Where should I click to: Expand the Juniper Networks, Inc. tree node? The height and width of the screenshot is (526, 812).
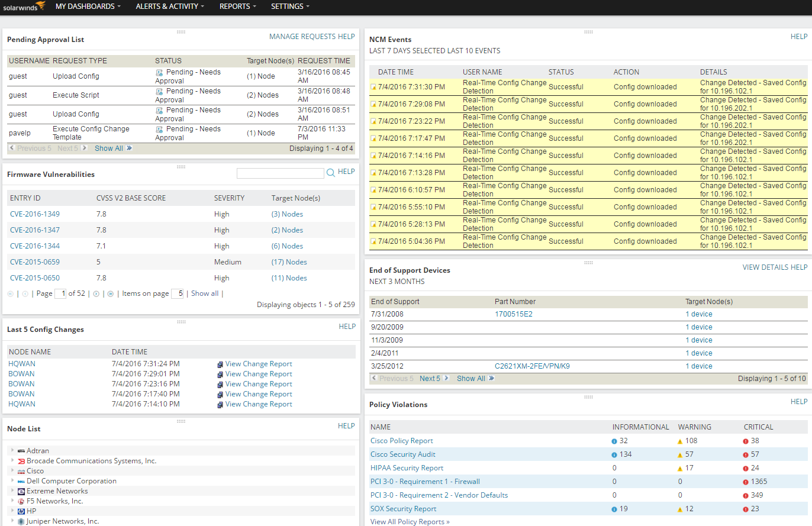tap(12, 521)
